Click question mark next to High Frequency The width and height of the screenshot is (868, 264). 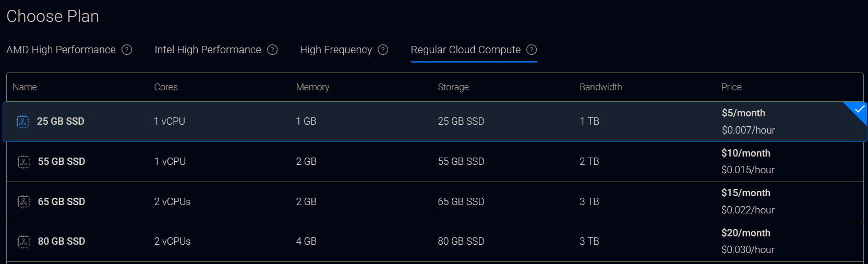[x=383, y=50]
